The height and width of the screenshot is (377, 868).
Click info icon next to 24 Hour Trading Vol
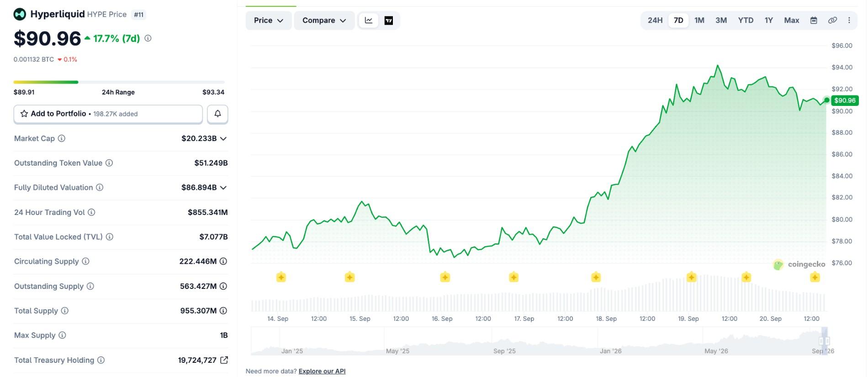(x=91, y=212)
